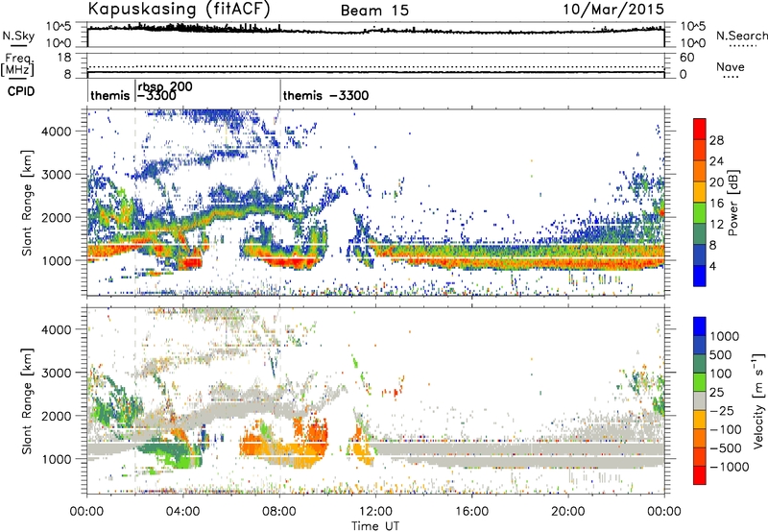The height and width of the screenshot is (532, 768).
Task: Click the "500" Velocity color bar value
Action: (x=721, y=354)
